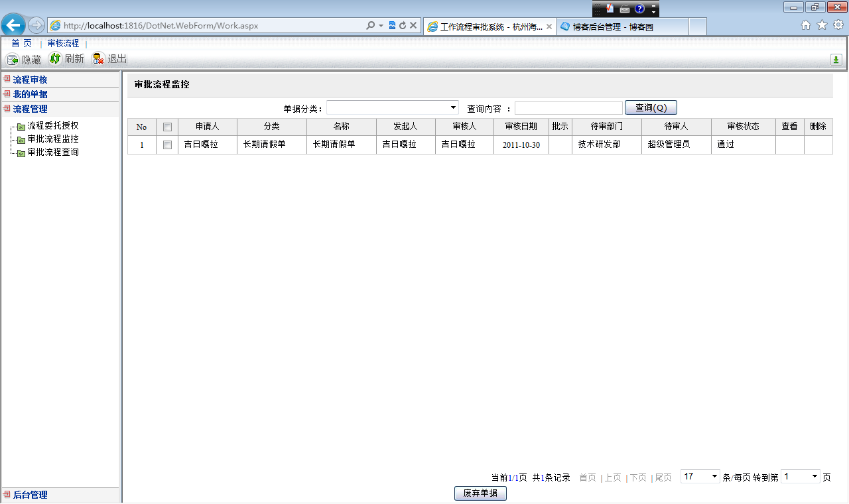Click the 下页 pagination link
The image size is (849, 504).
638,477
